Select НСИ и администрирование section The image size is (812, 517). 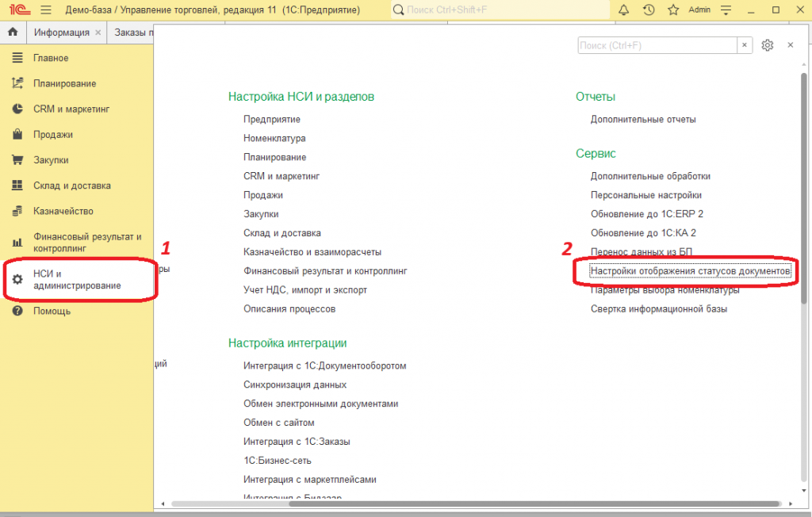tap(77, 279)
